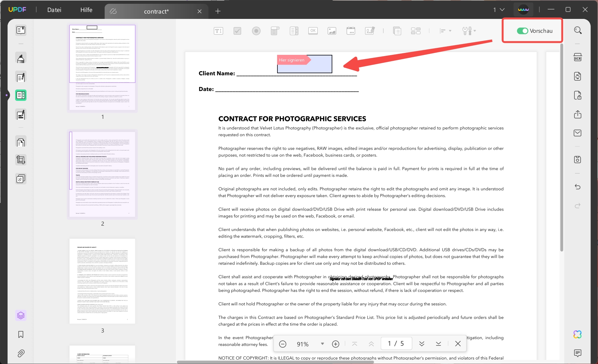Image resolution: width=598 pixels, height=364 pixels.
Task: Open the Fill & Sign tool
Action: point(21,115)
